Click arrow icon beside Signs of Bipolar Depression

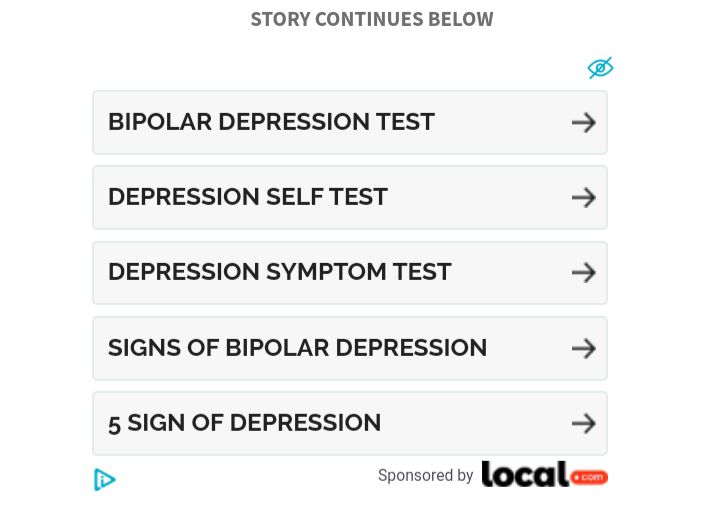[584, 348]
